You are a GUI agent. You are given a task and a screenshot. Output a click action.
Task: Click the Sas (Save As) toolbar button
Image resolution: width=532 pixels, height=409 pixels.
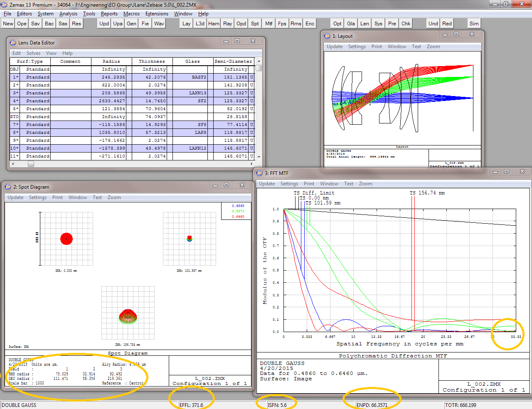pyautogui.click(x=63, y=24)
